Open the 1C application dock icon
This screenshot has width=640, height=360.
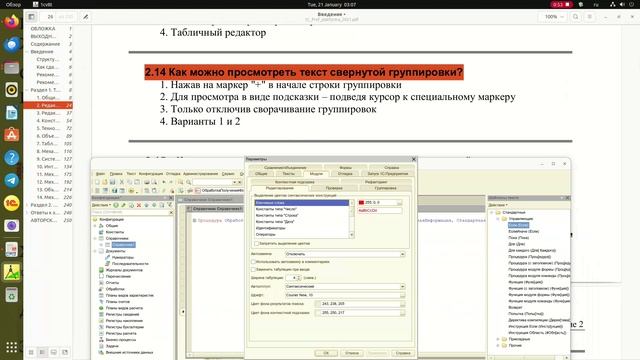[x=11, y=203]
